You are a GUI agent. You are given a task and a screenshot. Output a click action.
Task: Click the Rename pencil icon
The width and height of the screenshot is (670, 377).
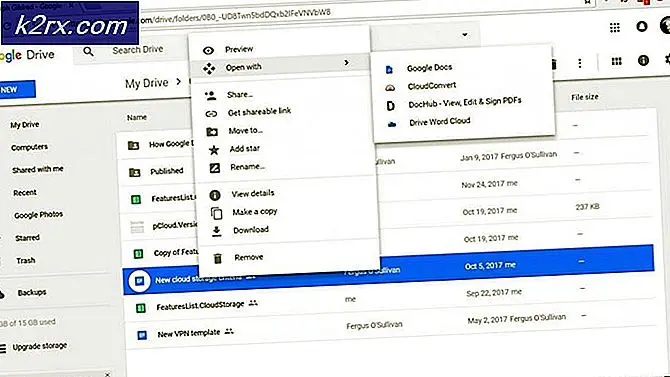[215, 168]
